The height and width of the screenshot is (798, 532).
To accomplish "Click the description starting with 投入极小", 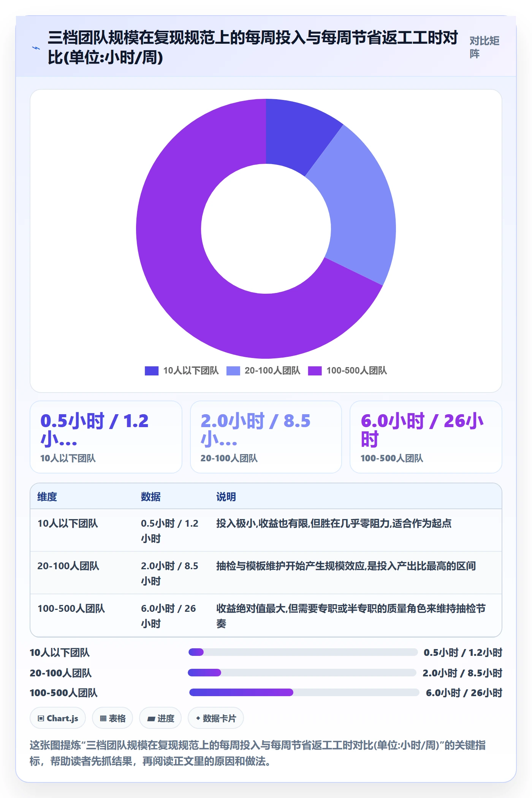I will (334, 523).
